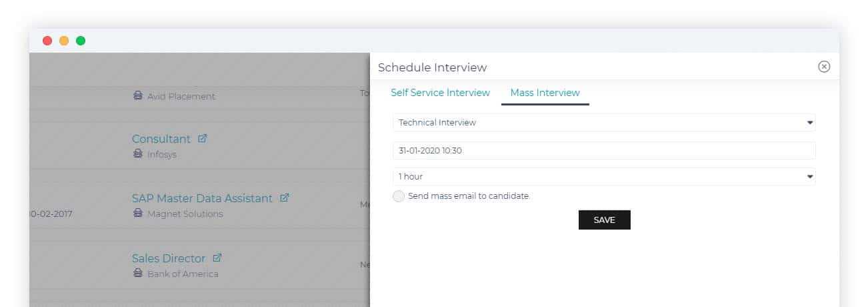This screenshot has width=868, height=307.
Task: Open SAP Master Data Assistant external link icon
Action: pyautogui.click(x=285, y=198)
